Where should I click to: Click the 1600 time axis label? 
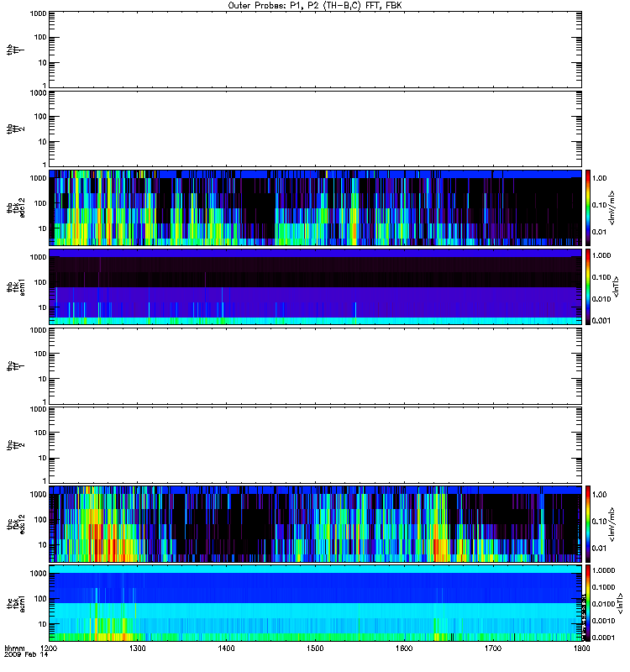(x=404, y=648)
